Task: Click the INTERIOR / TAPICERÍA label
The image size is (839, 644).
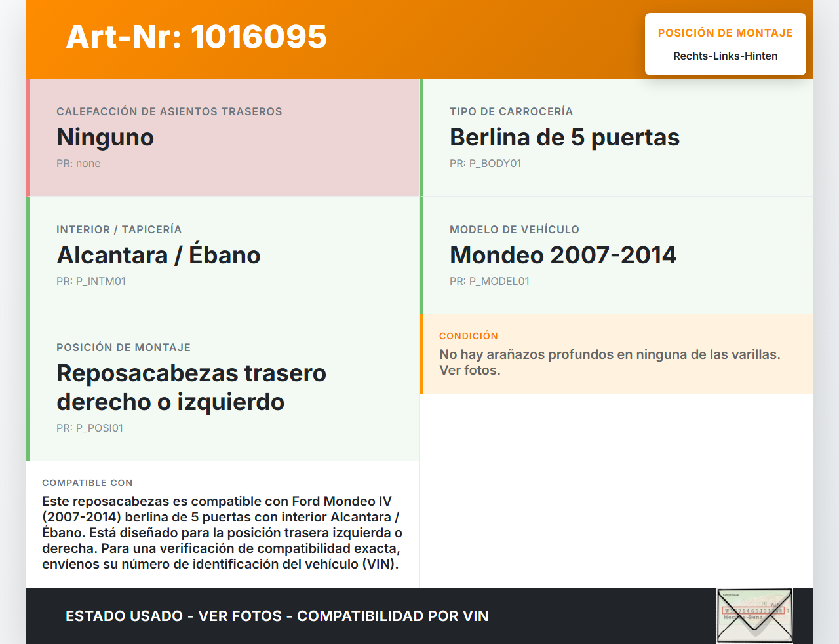Action: point(119,230)
